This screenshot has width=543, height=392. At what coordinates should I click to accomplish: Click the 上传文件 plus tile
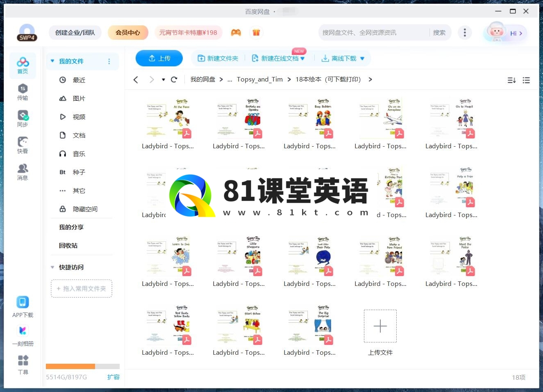380,326
